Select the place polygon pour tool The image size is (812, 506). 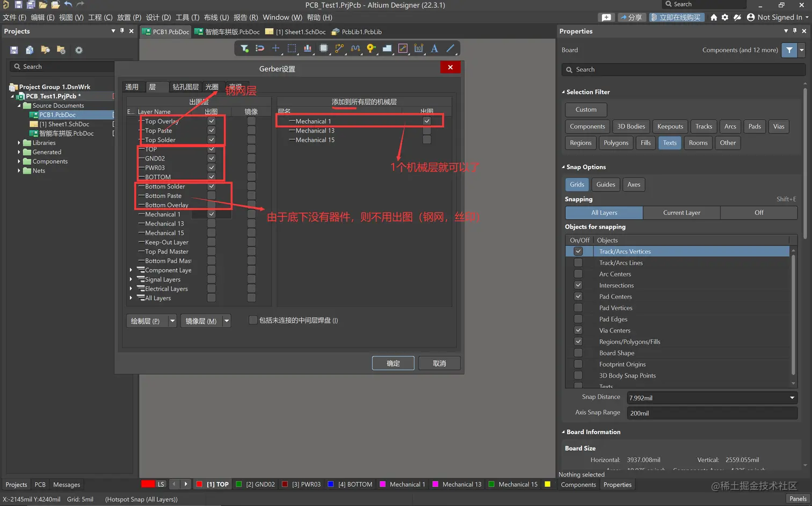[387, 48]
